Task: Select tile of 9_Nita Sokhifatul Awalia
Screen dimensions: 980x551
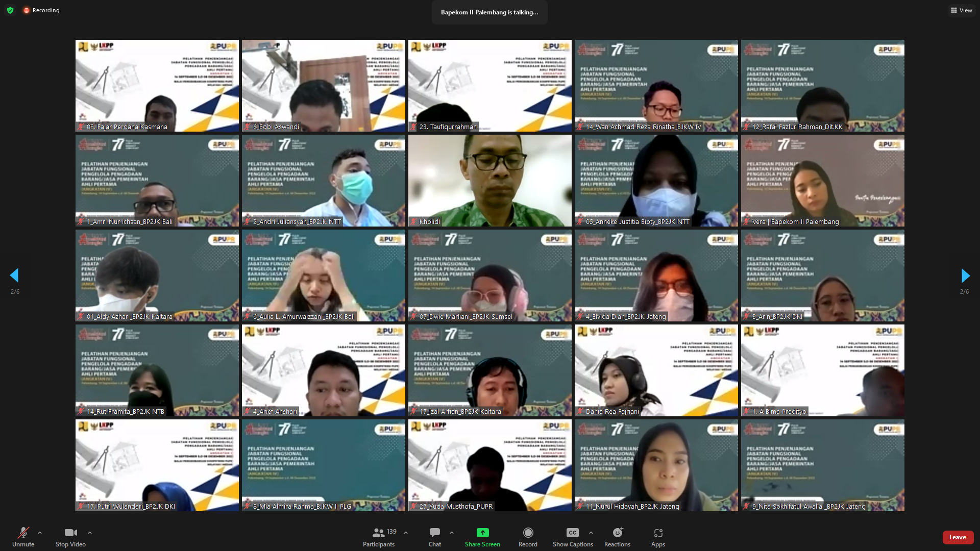Action: coord(823,465)
